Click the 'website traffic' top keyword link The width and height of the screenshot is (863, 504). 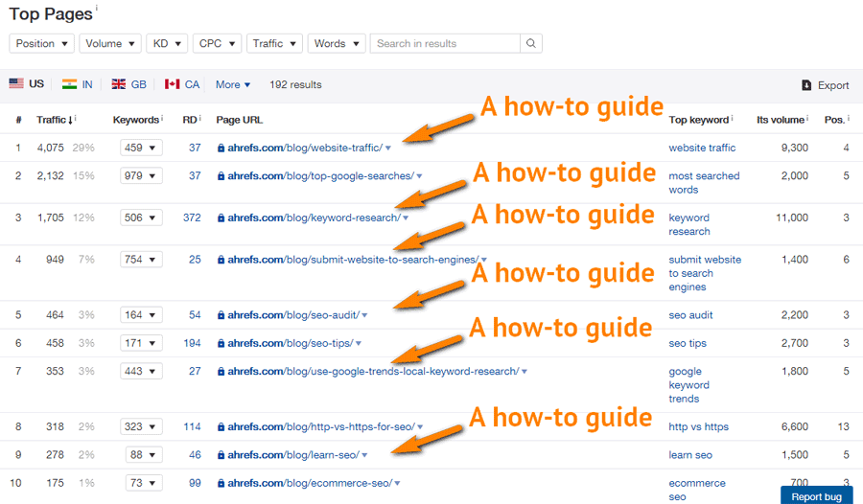coord(702,148)
